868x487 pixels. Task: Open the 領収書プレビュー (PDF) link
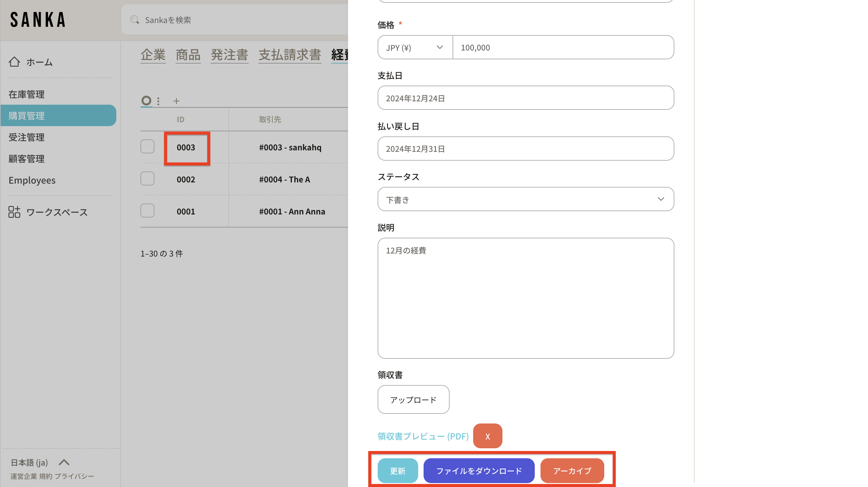point(423,436)
